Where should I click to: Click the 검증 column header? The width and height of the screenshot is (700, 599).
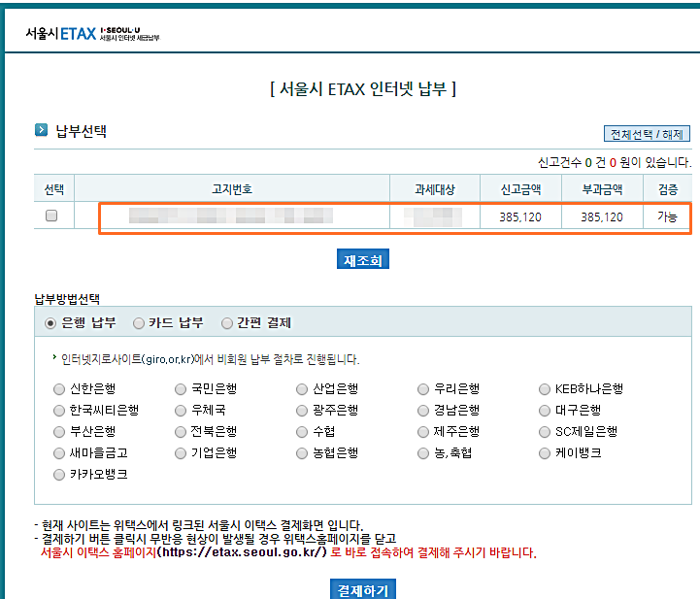pos(668,188)
